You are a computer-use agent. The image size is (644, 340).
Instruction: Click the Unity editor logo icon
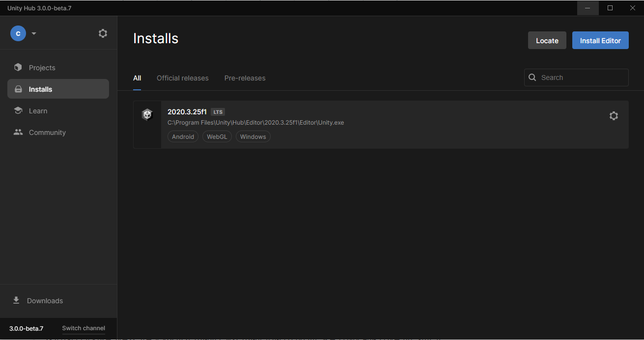(147, 115)
